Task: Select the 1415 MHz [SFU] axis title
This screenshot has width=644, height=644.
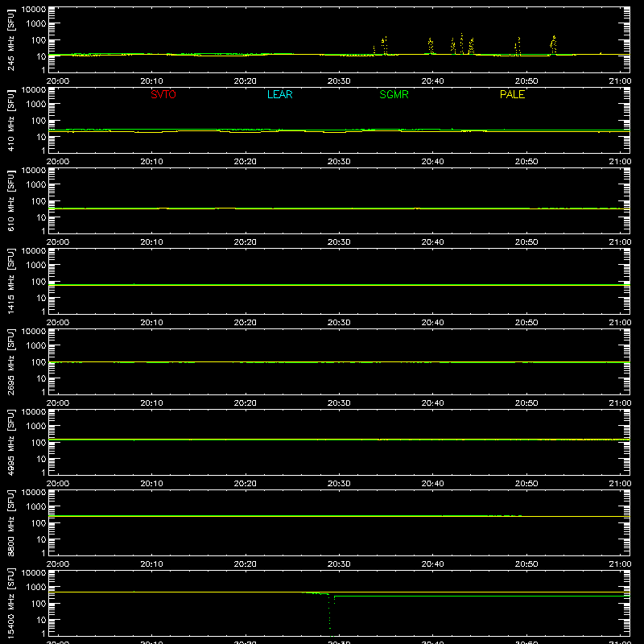Action: pos(10,281)
